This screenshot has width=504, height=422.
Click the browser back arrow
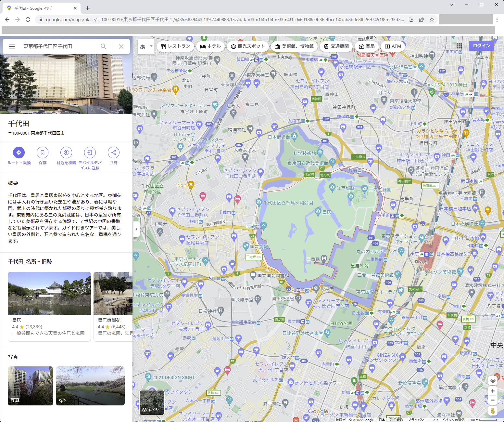(7, 20)
